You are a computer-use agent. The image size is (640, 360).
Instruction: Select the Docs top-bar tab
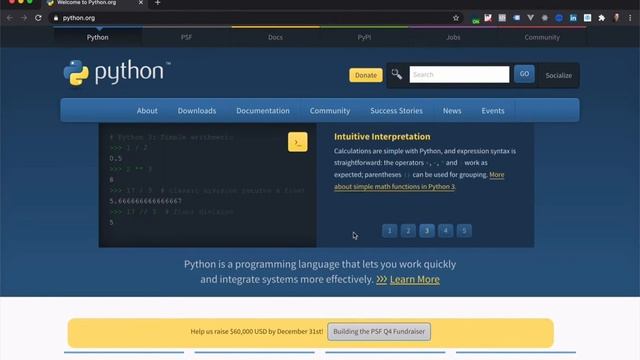pos(275,37)
